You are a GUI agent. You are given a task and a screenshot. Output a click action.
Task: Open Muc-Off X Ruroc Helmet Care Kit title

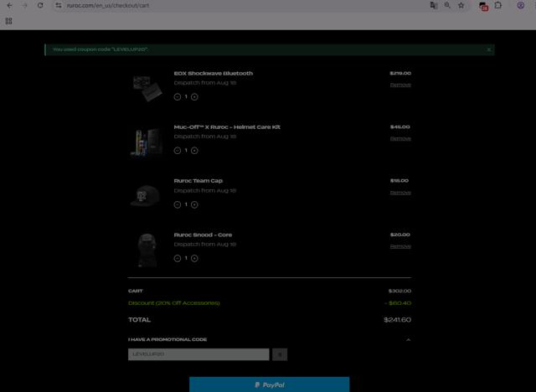tap(227, 127)
